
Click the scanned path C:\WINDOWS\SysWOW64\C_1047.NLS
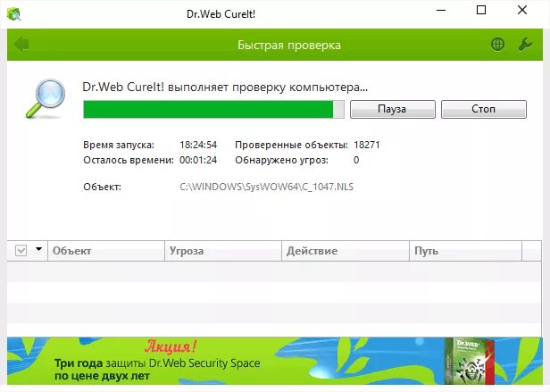(267, 187)
